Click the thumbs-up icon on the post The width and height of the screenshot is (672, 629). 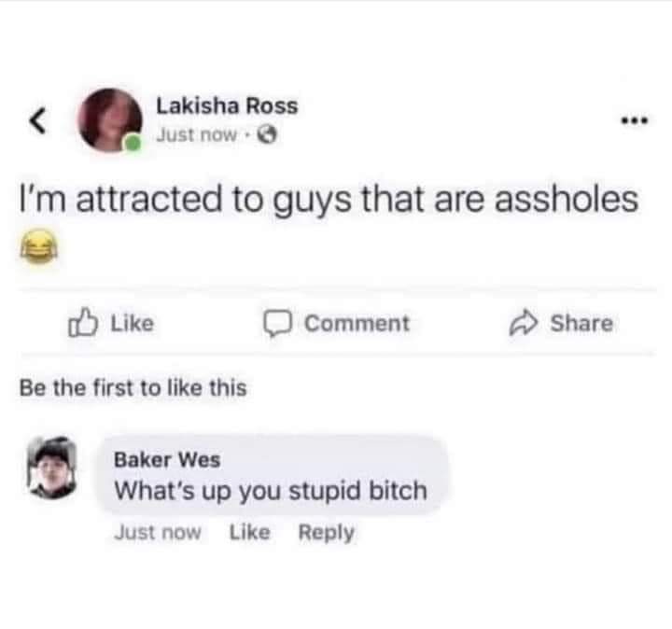pyautogui.click(x=82, y=322)
